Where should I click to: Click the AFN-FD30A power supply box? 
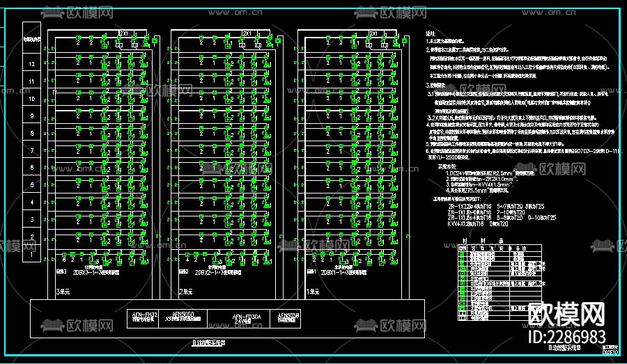(239, 319)
